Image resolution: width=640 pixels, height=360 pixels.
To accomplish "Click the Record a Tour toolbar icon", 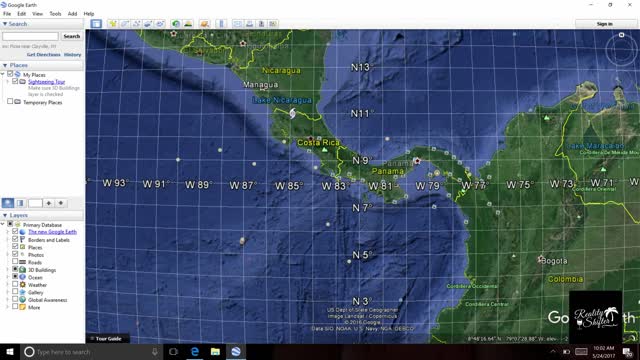I will click(160, 24).
